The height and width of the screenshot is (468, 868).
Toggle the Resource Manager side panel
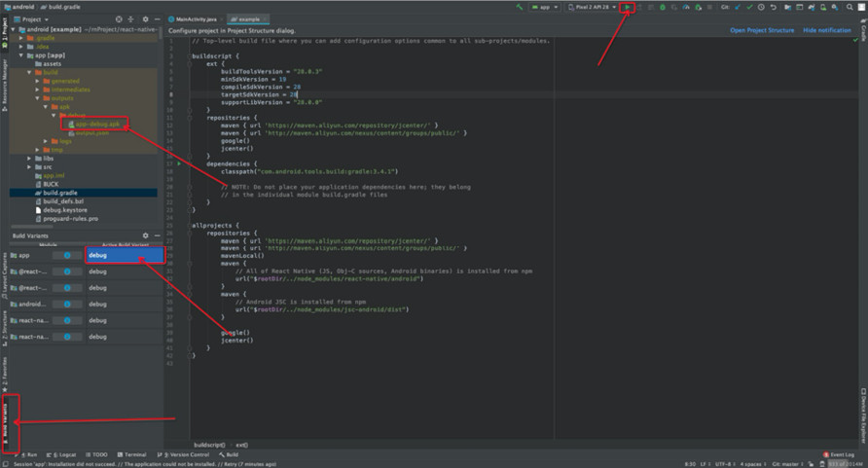(x=4, y=82)
